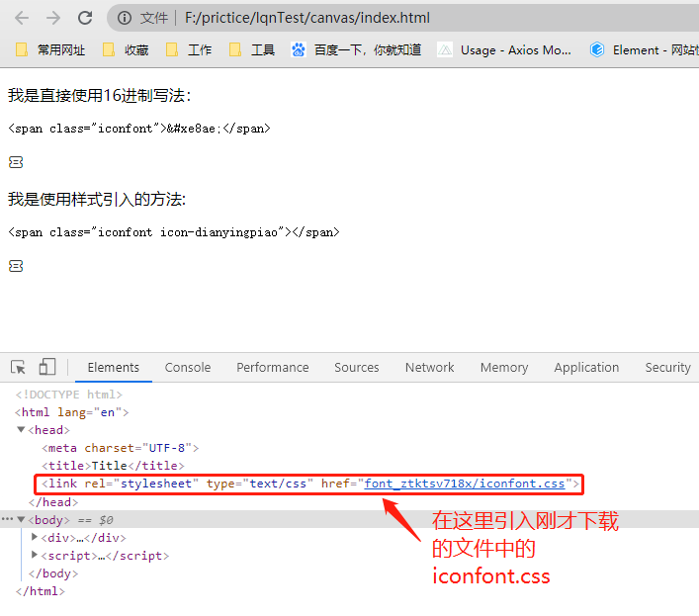Screen dimensions: 699x616
Task: Open the Security tab
Action: tap(667, 367)
